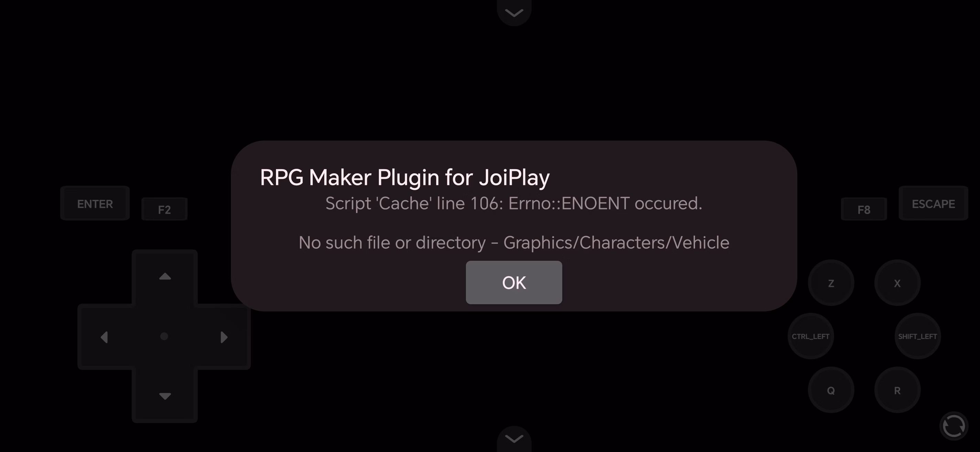Tap the D-pad right arrow
Viewport: 980px width, 452px height.
tap(224, 337)
